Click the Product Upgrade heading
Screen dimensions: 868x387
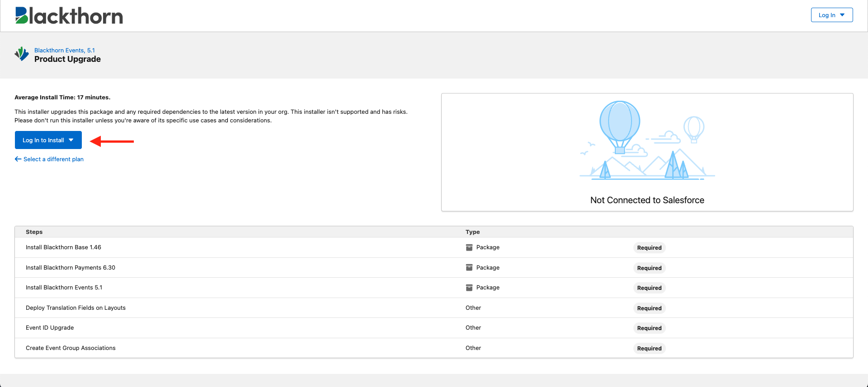pyautogui.click(x=67, y=59)
